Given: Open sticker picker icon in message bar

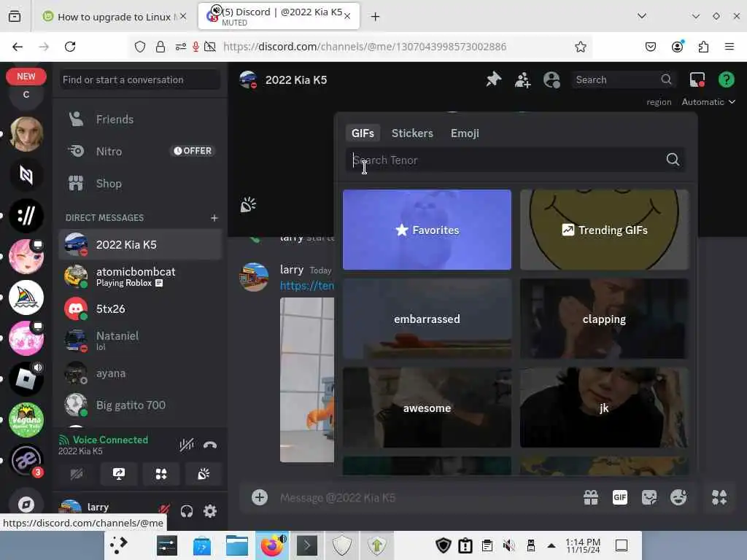Looking at the screenshot, I should point(649,497).
